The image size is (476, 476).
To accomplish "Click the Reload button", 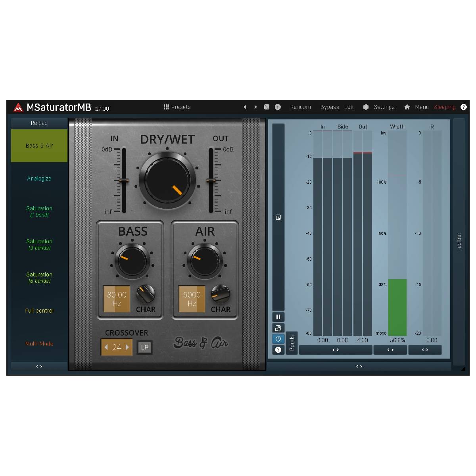I will point(39,123).
